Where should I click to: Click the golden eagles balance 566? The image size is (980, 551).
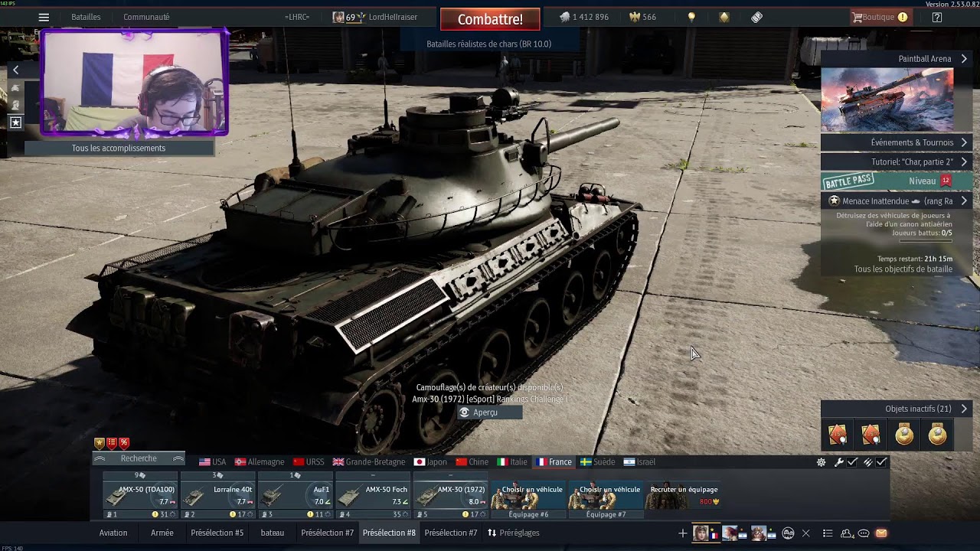(x=642, y=17)
